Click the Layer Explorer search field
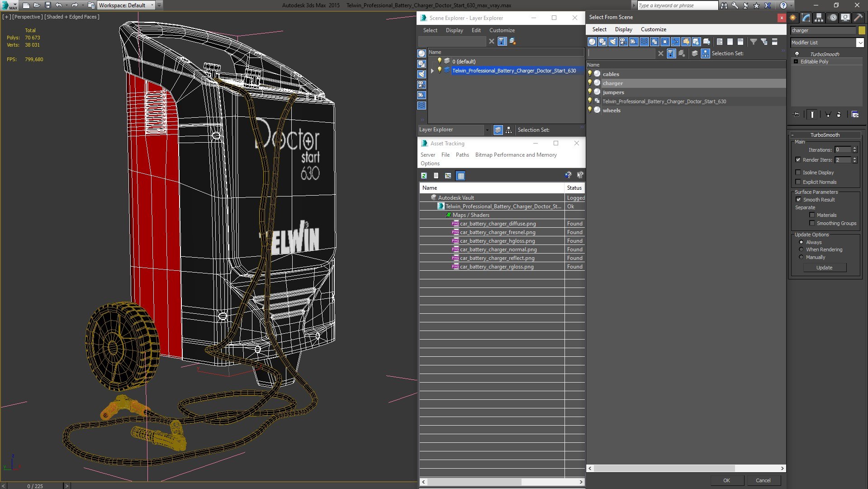Viewport: 868px width, 489px height. pos(452,41)
